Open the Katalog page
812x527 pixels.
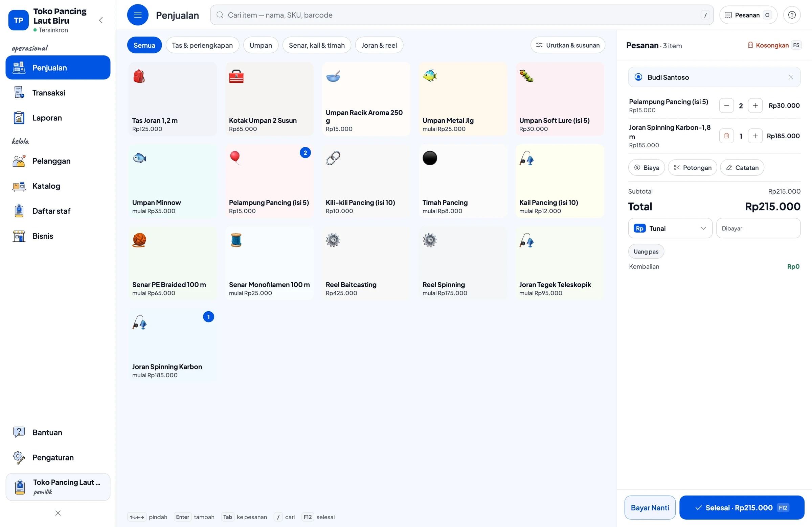(58, 186)
